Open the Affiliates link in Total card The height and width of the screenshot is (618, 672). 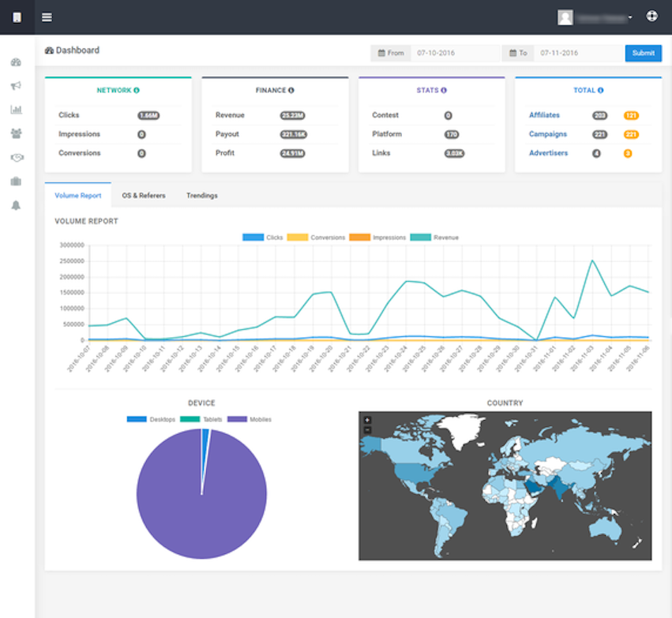[544, 114]
